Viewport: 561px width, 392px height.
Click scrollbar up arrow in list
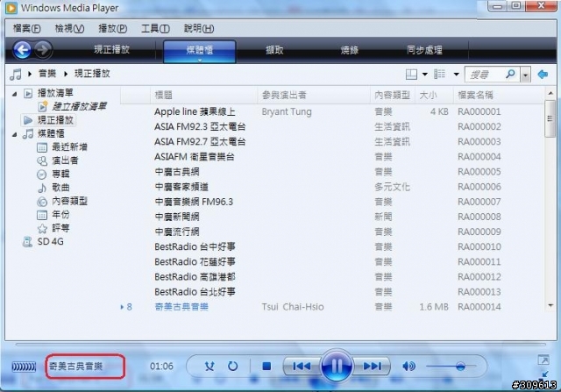coord(550,93)
